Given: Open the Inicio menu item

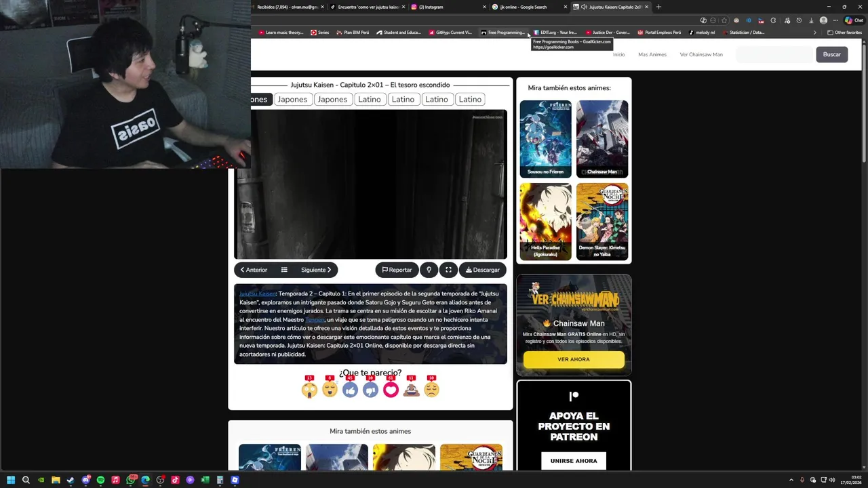Looking at the screenshot, I should point(619,54).
